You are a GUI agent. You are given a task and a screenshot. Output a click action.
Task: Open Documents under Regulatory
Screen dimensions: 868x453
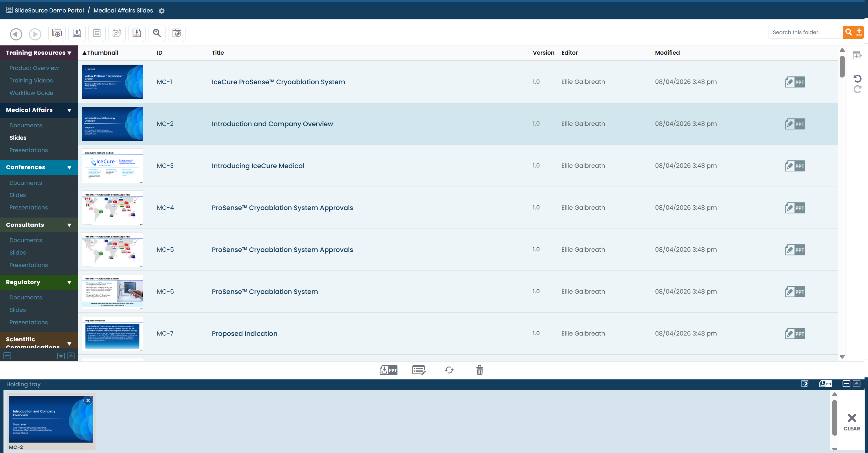pyautogui.click(x=25, y=297)
